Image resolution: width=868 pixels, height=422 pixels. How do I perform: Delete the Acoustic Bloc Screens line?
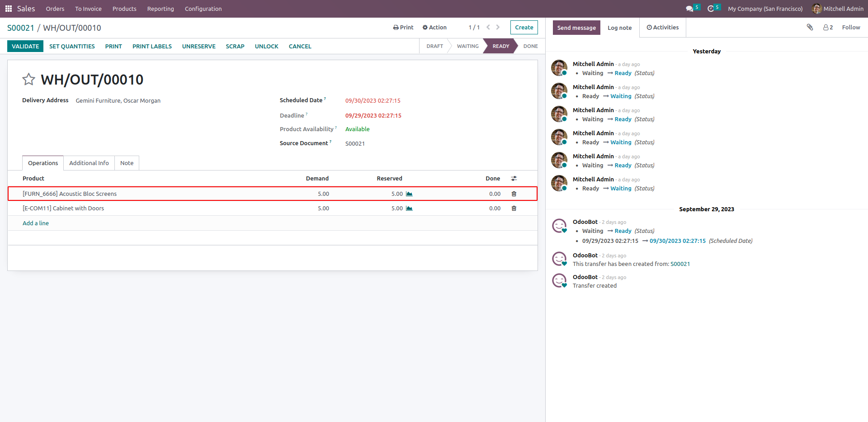click(514, 194)
